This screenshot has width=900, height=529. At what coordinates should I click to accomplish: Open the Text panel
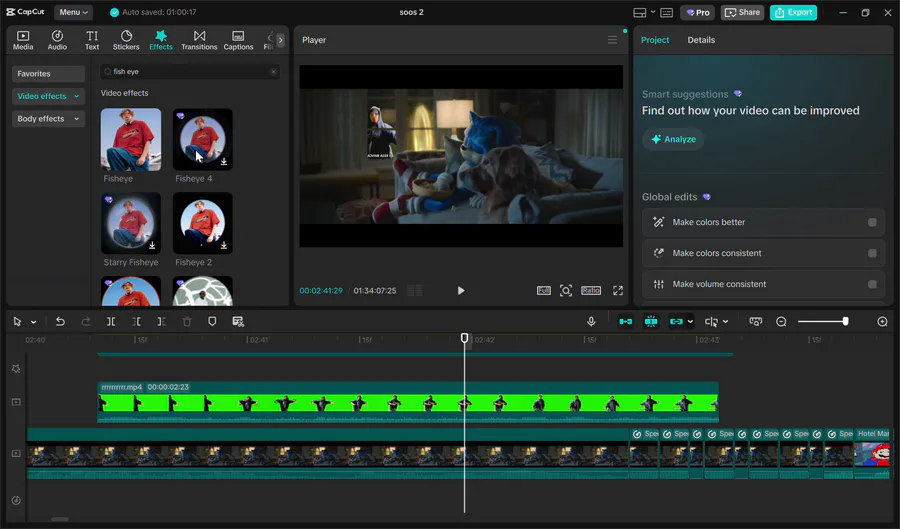(x=92, y=40)
